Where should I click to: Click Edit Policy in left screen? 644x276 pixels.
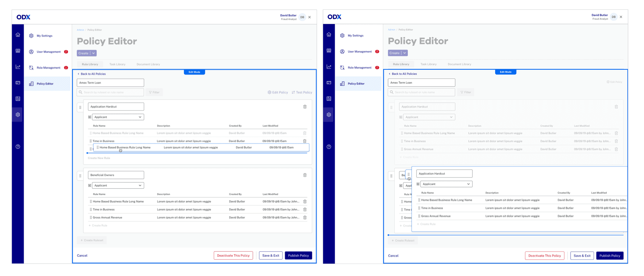[x=278, y=92]
